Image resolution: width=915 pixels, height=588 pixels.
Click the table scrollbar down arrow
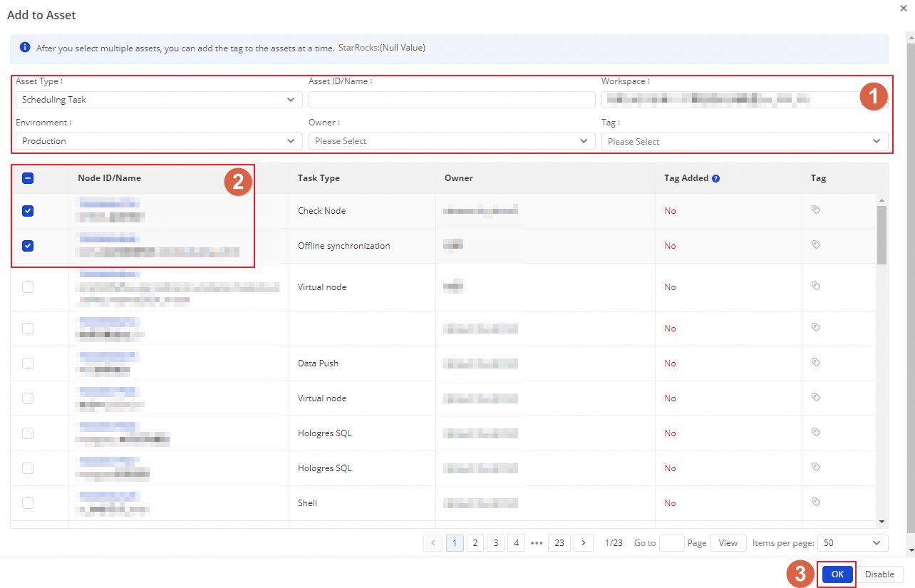coord(882,522)
